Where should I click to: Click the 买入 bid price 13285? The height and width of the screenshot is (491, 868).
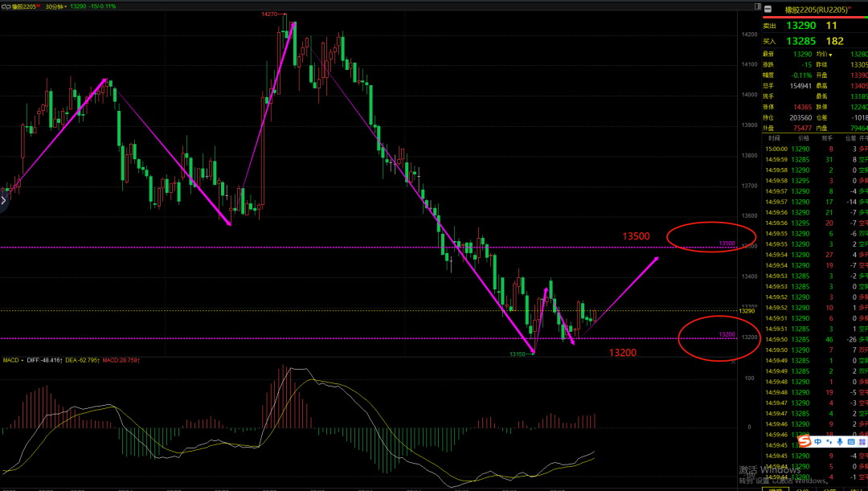coord(801,41)
